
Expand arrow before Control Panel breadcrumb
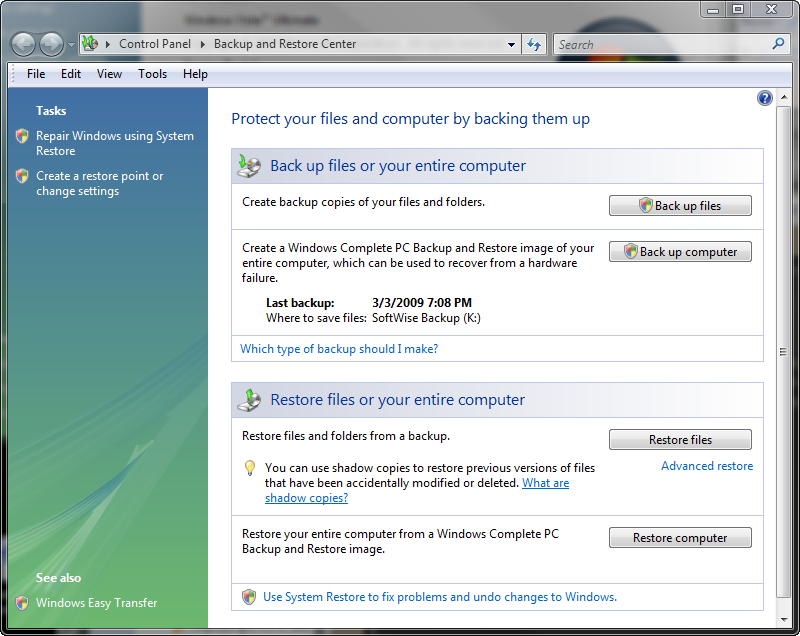[x=108, y=44]
